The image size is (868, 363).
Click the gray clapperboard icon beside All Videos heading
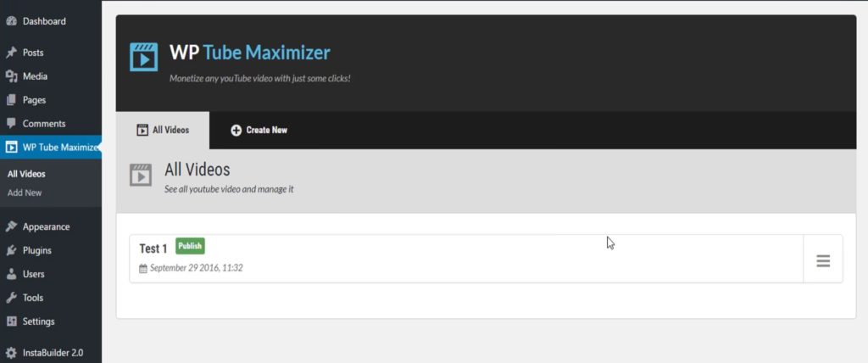141,175
